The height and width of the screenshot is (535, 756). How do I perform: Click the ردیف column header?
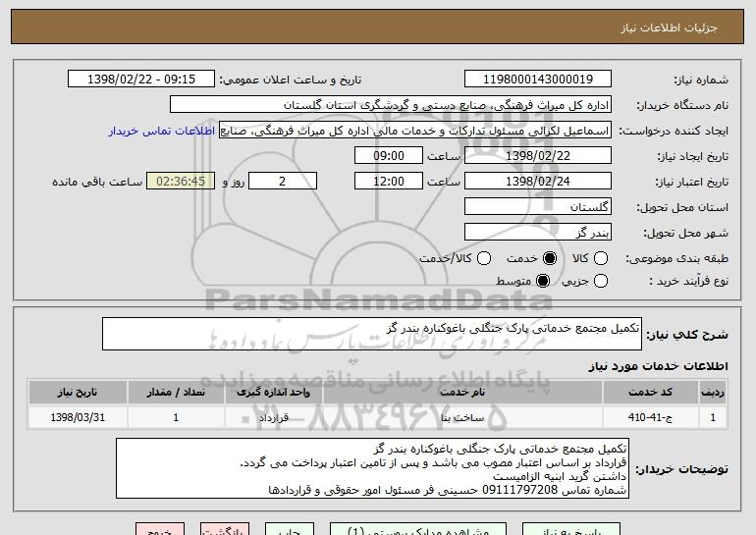(x=713, y=393)
